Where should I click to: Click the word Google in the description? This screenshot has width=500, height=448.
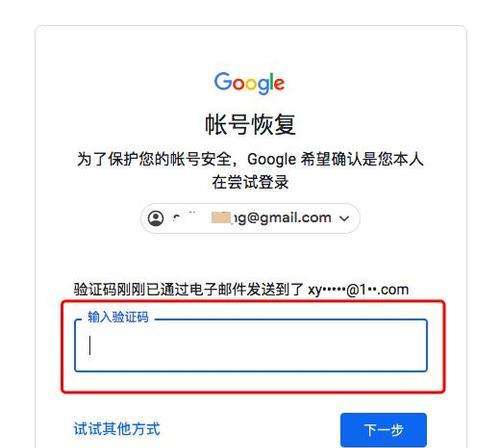pos(271,159)
